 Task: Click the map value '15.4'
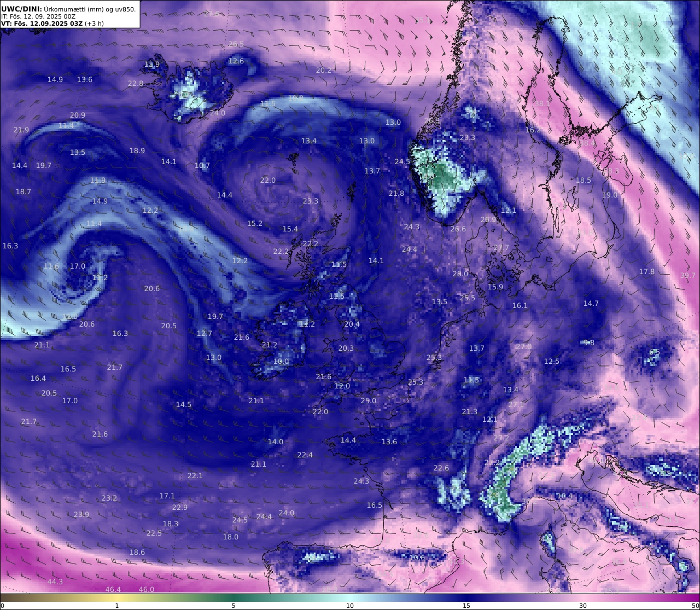[x=290, y=229]
